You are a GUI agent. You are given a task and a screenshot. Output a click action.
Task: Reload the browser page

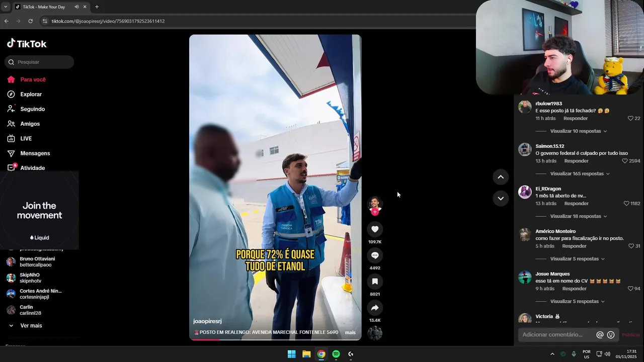pos(30,21)
